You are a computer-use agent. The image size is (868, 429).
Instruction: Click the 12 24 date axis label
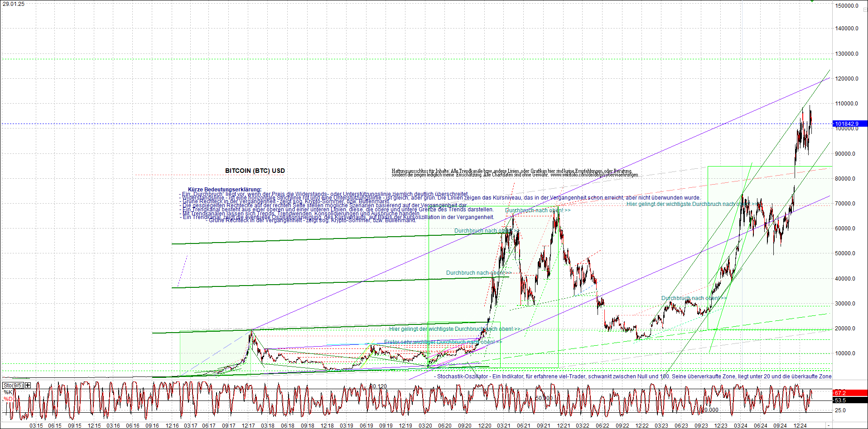[800, 426]
